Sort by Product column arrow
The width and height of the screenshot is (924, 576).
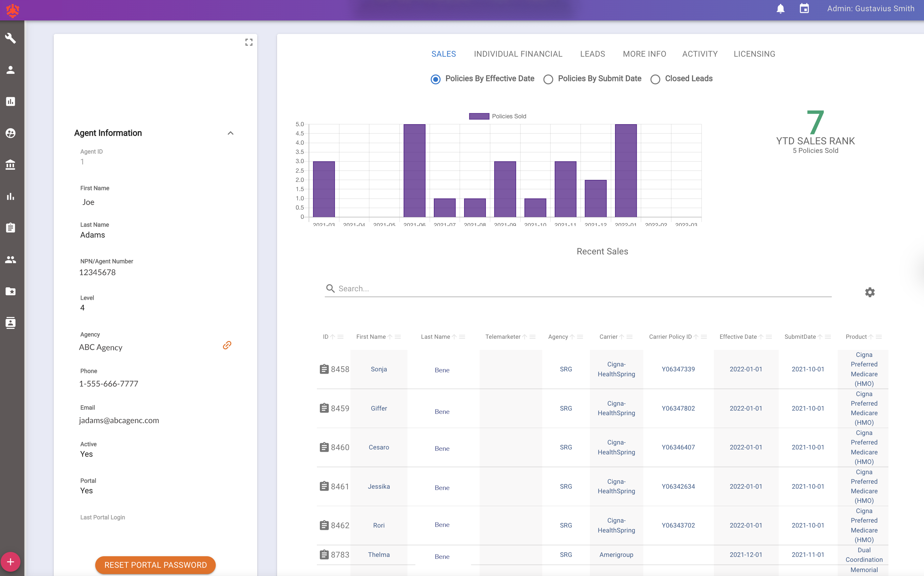pos(871,337)
